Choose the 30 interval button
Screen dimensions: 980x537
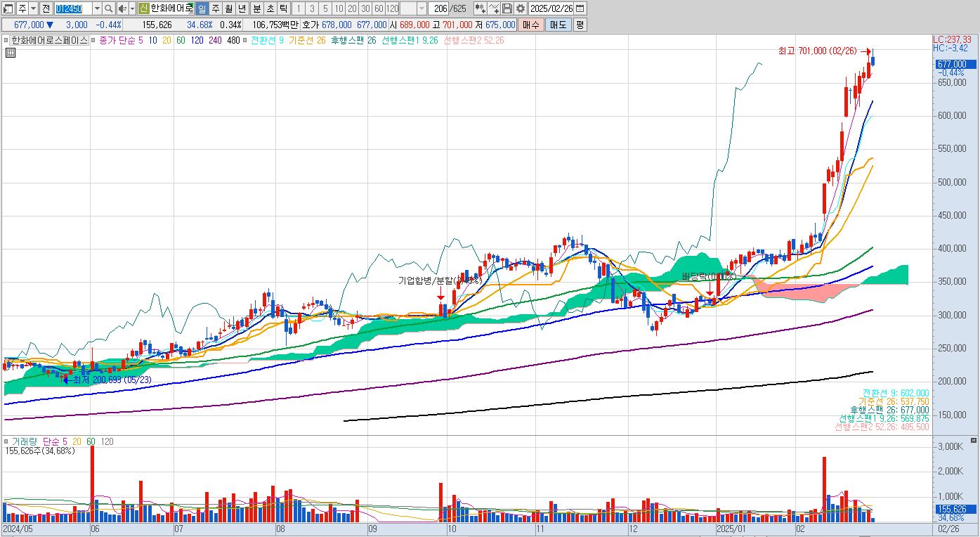coord(365,8)
